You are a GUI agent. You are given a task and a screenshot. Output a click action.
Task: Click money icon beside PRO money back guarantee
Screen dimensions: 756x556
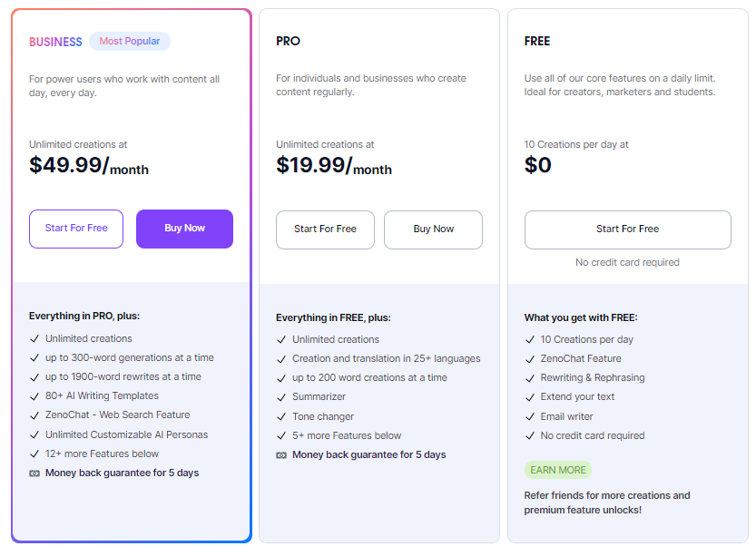click(x=281, y=455)
